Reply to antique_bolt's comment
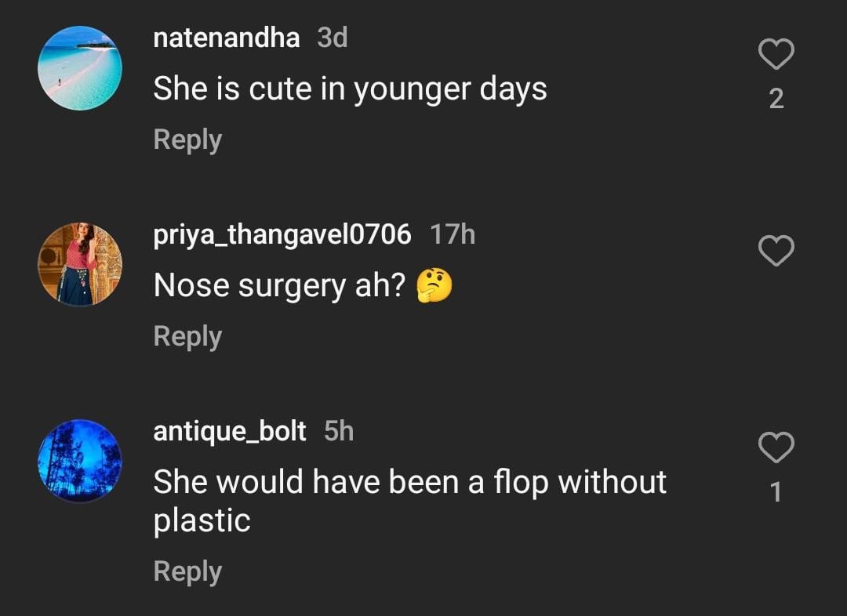 pyautogui.click(x=187, y=571)
